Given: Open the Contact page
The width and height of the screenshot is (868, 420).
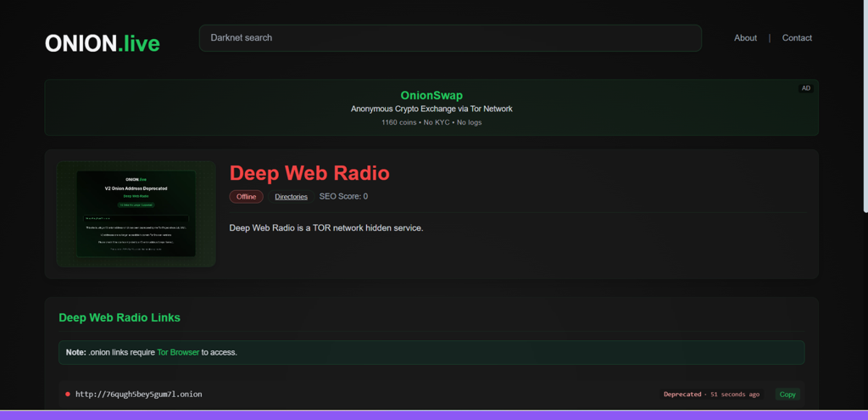Looking at the screenshot, I should 797,38.
